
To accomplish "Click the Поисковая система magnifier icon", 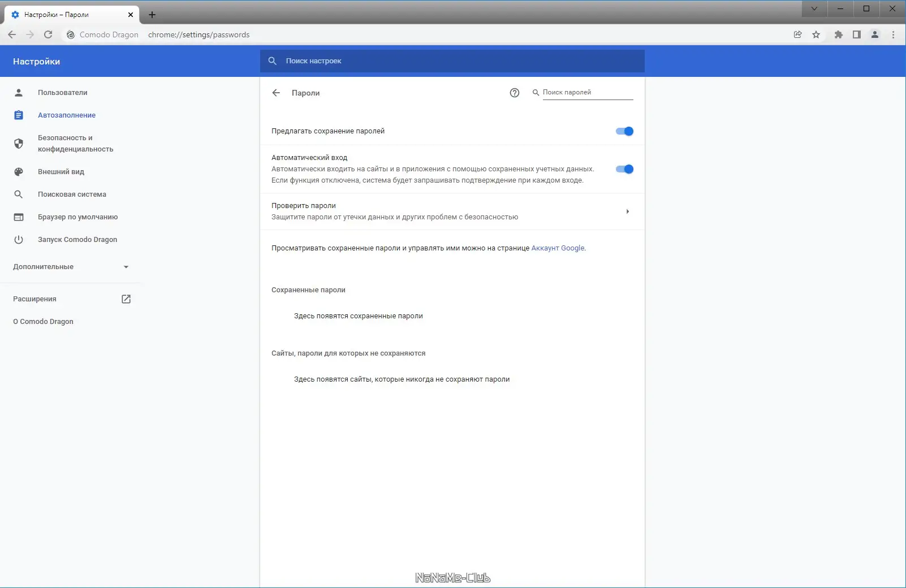I will point(19,194).
